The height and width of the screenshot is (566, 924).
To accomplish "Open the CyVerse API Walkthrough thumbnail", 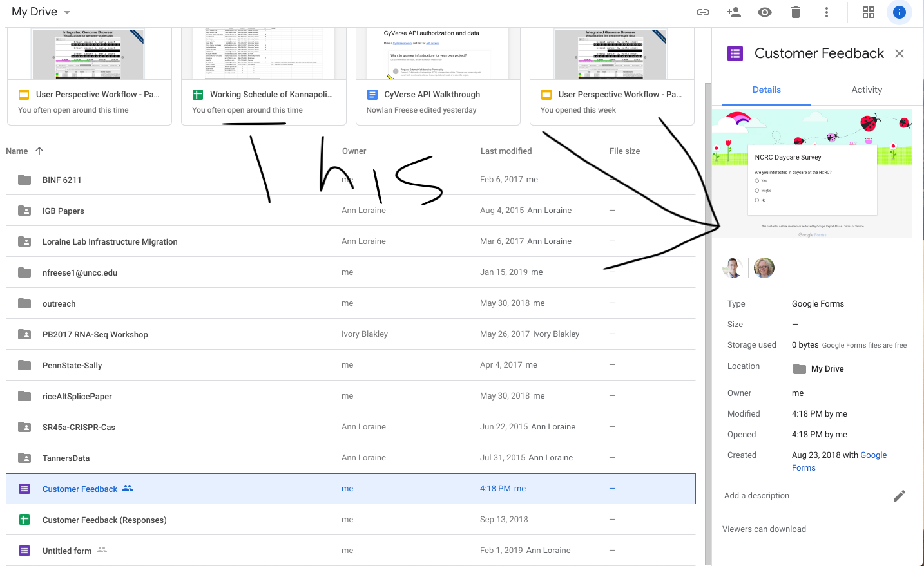I will [438, 55].
